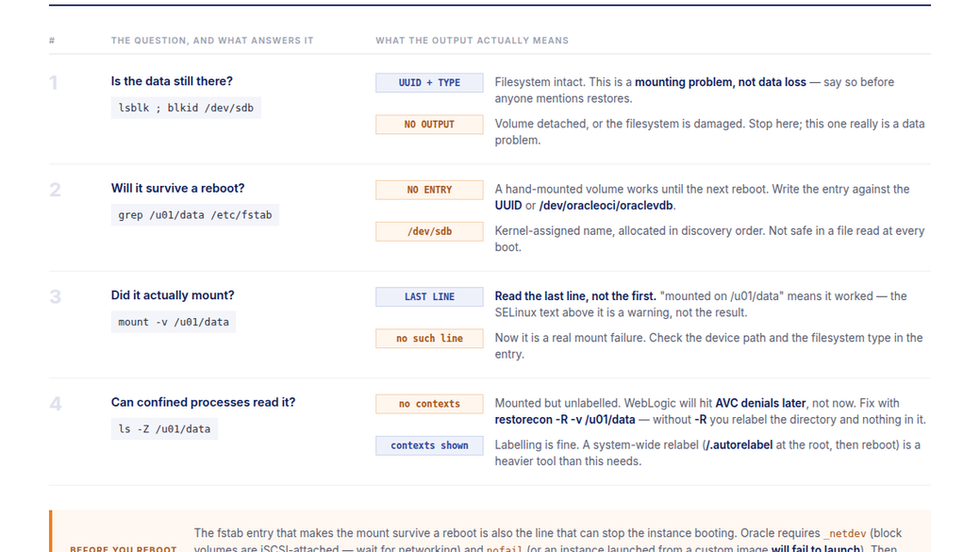Click column header 'THE QUESTION, AND WHAT ANSWERS IT'
Viewport: 980px width, 552px height.
[212, 41]
